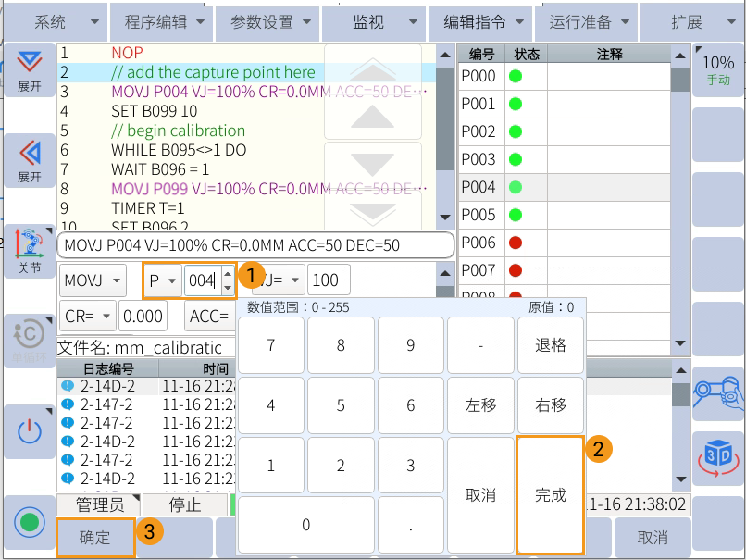Click keypad 取消 cancel key

(480, 495)
